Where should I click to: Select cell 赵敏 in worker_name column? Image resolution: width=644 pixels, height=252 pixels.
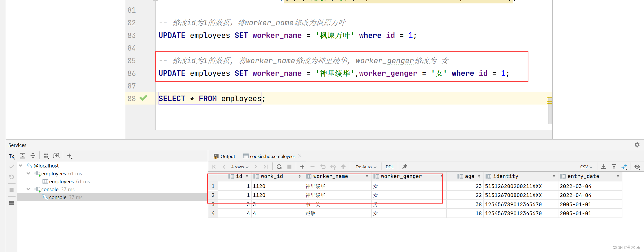click(x=338, y=213)
